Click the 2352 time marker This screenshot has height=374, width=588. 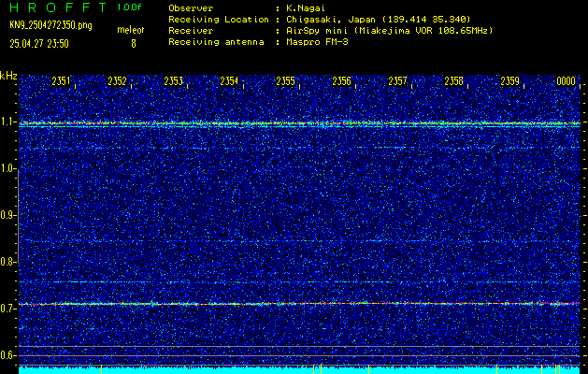point(117,81)
